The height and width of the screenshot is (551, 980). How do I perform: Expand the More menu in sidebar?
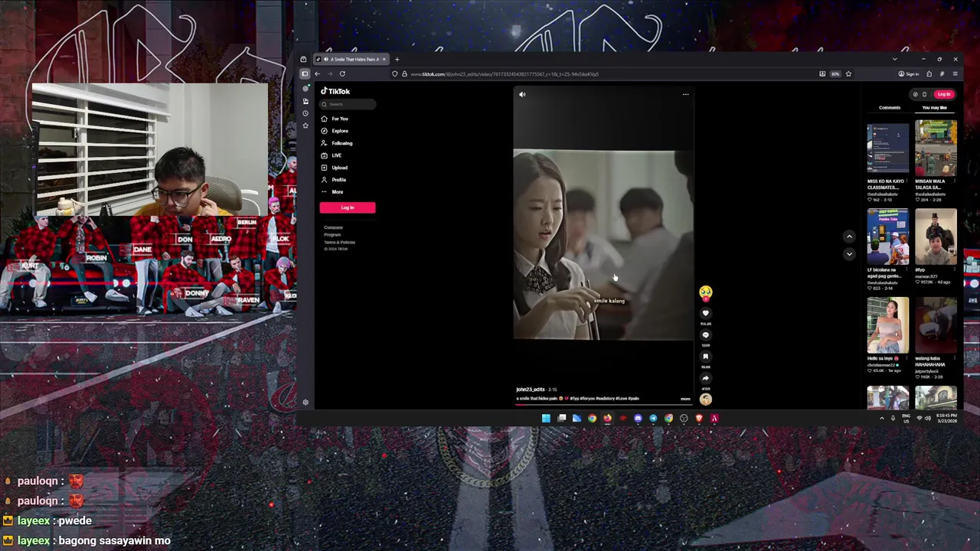click(332, 192)
